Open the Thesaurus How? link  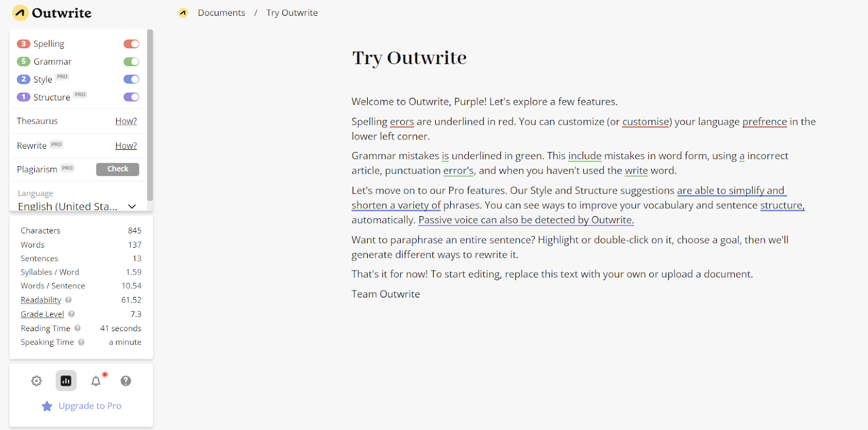click(x=126, y=121)
